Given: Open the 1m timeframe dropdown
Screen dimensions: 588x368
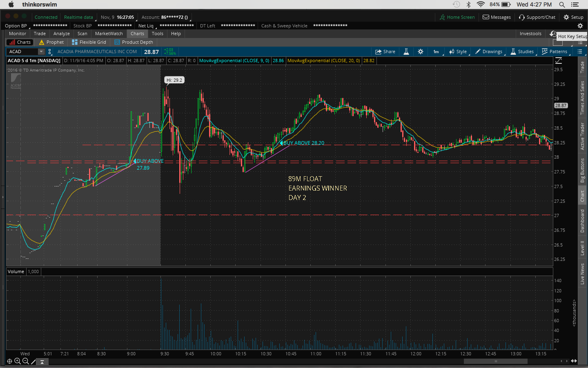Looking at the screenshot, I should pyautogui.click(x=436, y=52).
